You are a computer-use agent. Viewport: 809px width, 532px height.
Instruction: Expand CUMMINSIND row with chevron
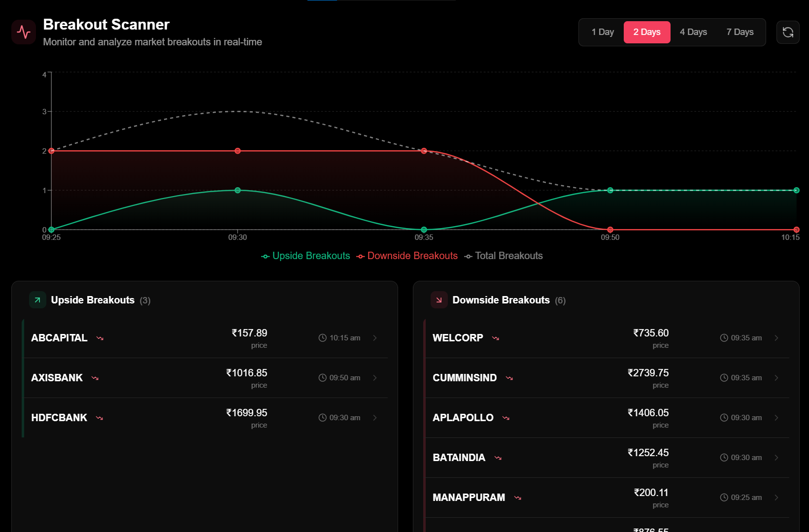(776, 378)
